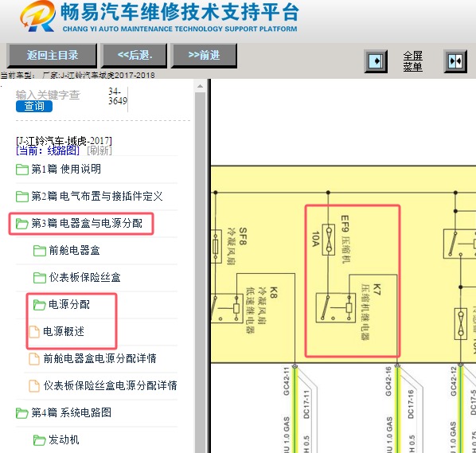
Task: Click the 34-3649 number text
Action: click(118, 96)
